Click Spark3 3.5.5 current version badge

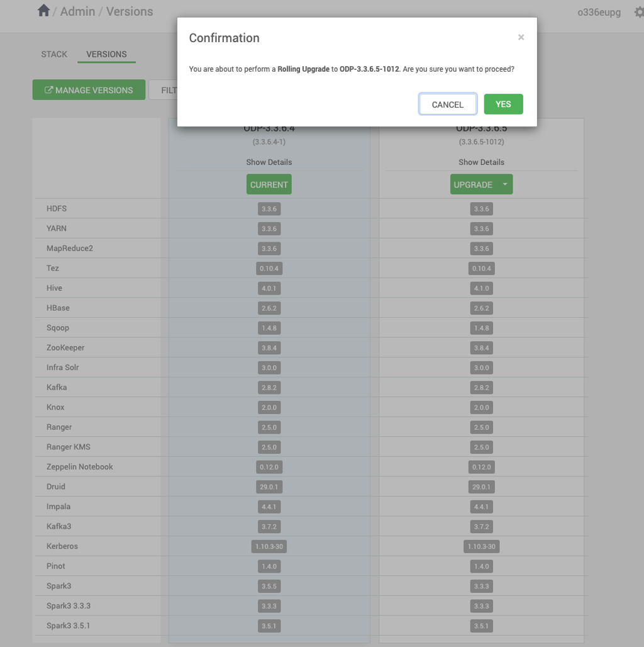(269, 586)
